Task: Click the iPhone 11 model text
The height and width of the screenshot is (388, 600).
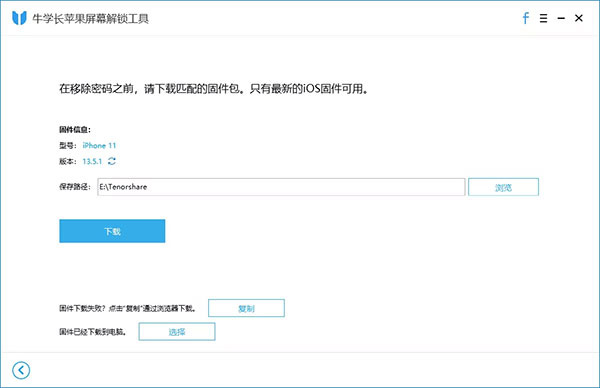Action: click(x=99, y=145)
